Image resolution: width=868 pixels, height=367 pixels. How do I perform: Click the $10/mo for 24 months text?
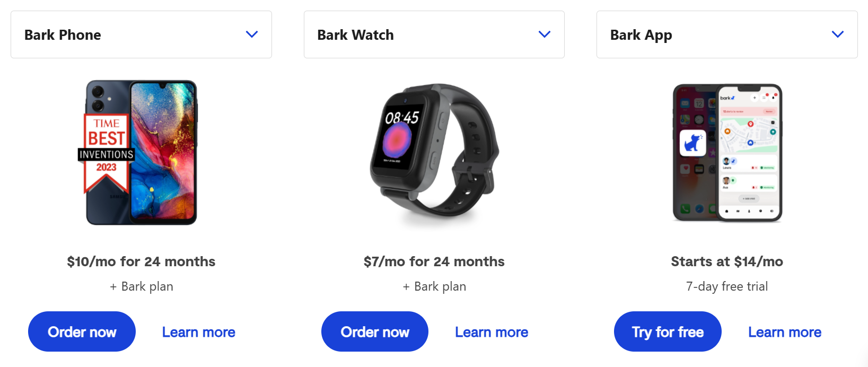(x=141, y=261)
